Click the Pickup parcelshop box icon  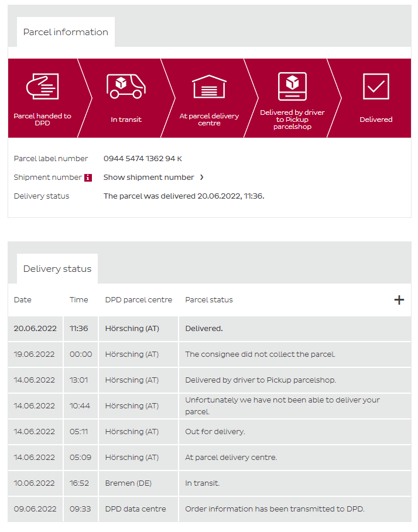pyautogui.click(x=292, y=87)
